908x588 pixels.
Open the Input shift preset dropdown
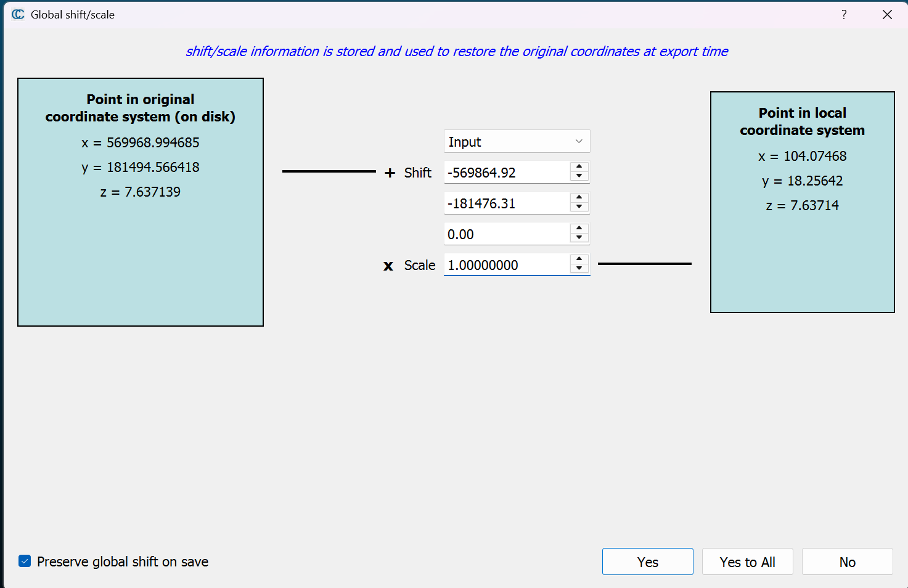click(517, 142)
